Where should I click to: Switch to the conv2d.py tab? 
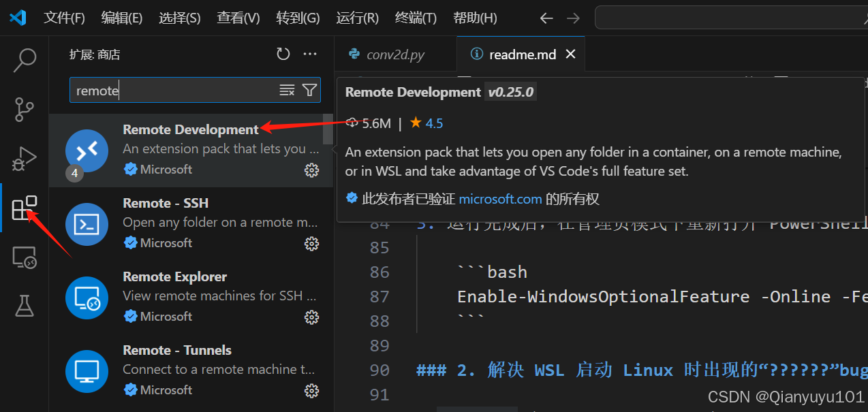tap(395, 54)
